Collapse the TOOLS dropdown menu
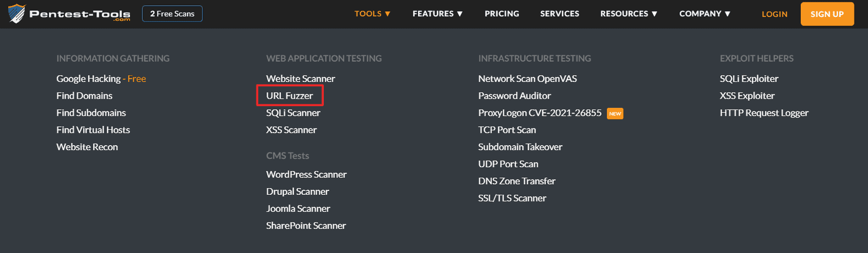This screenshot has width=868, height=253. tap(372, 14)
